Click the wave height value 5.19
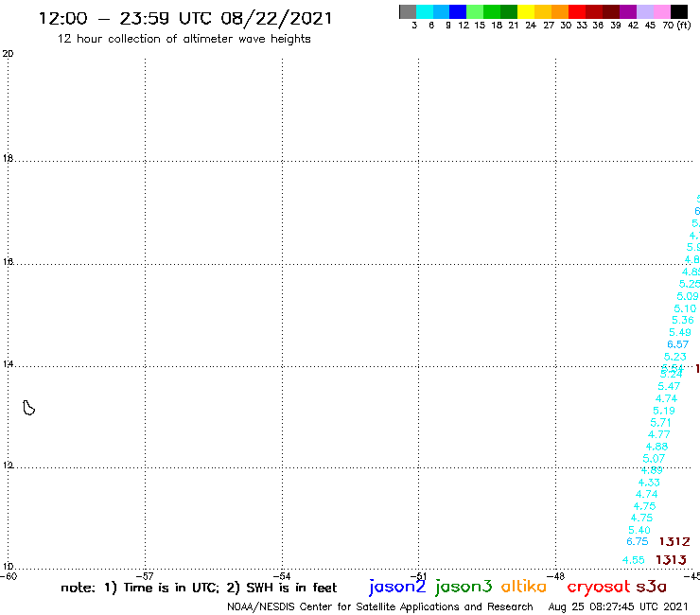 [664, 411]
